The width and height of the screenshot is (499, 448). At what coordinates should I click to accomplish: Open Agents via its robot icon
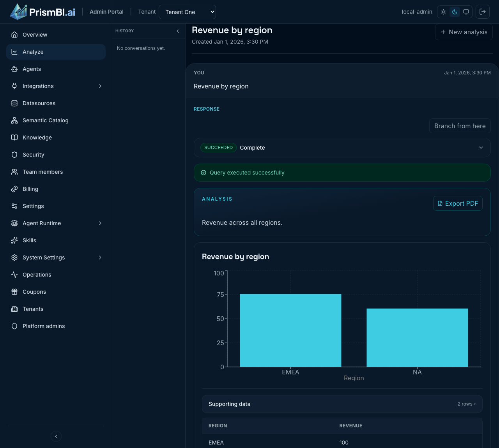click(14, 69)
